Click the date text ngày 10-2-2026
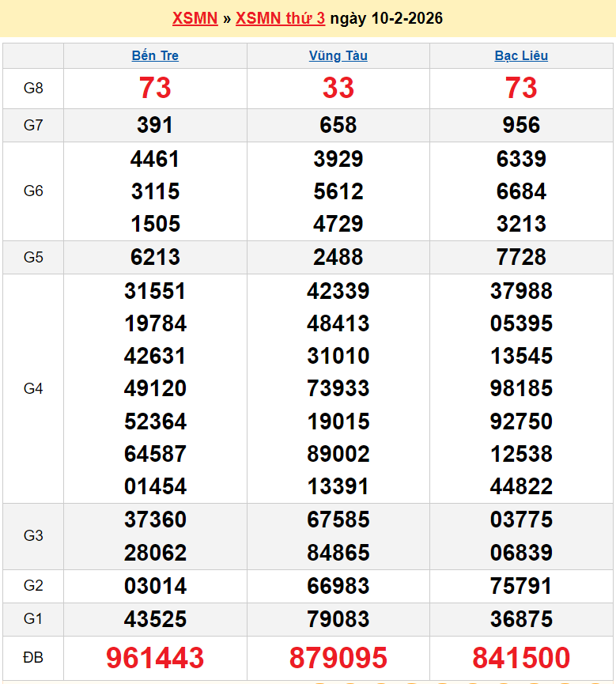Screen dimensions: 616x684 386,18
